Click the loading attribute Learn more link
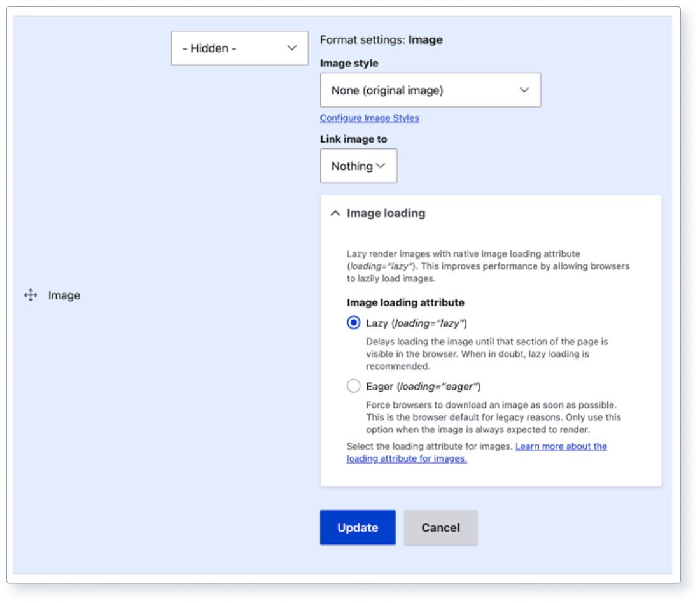The height and width of the screenshot is (603, 700). tap(561, 446)
